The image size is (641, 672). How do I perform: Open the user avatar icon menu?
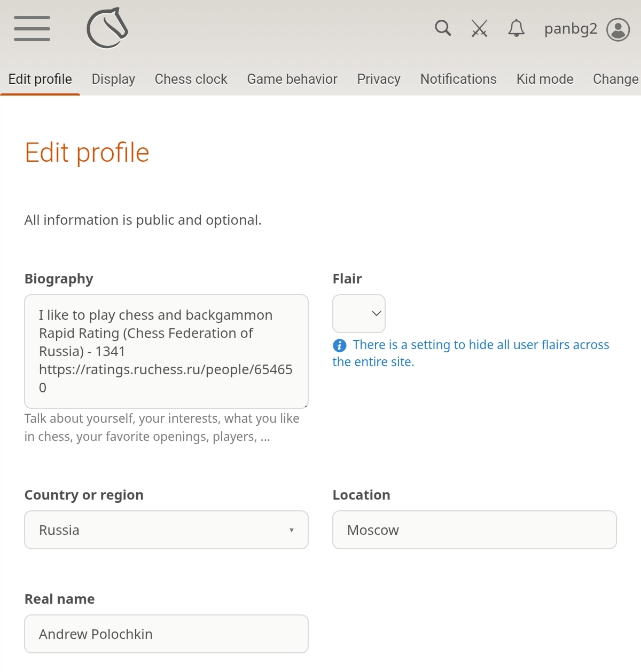pyautogui.click(x=618, y=29)
